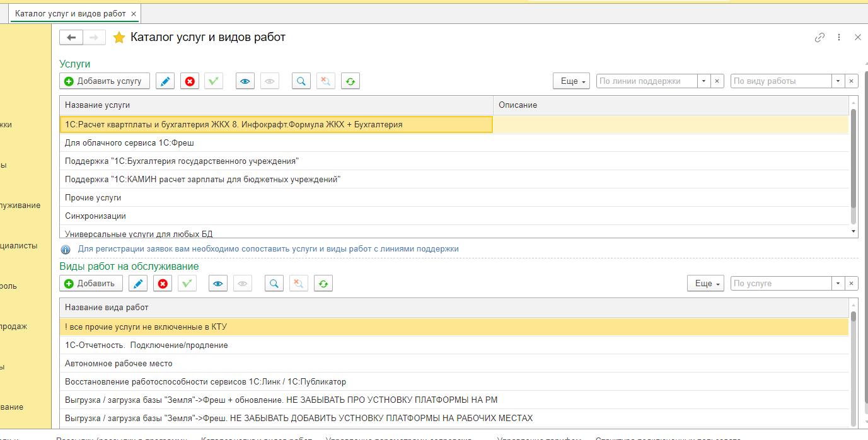Click Добавить in Виды работ toolbar
Screen dimensions: 868x440
coord(91,284)
